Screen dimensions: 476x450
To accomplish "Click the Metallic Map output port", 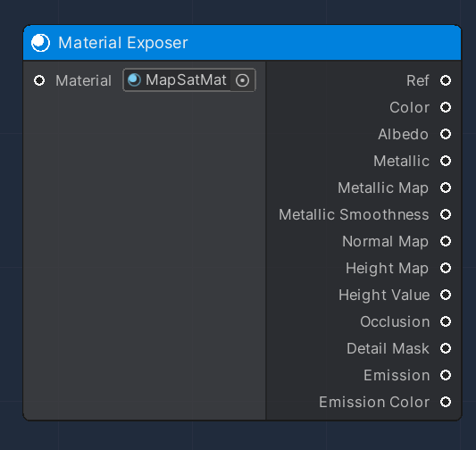I will point(446,187).
